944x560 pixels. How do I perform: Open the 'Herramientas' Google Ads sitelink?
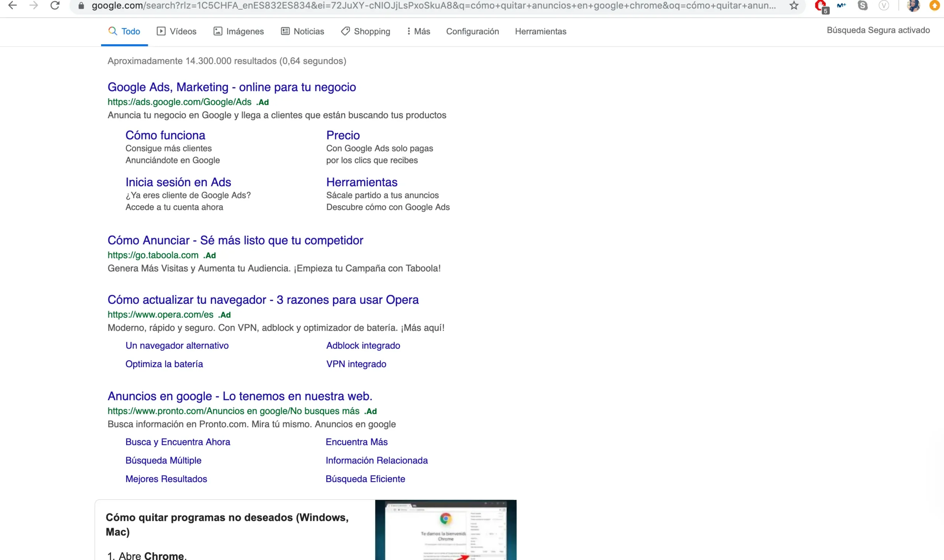click(362, 182)
